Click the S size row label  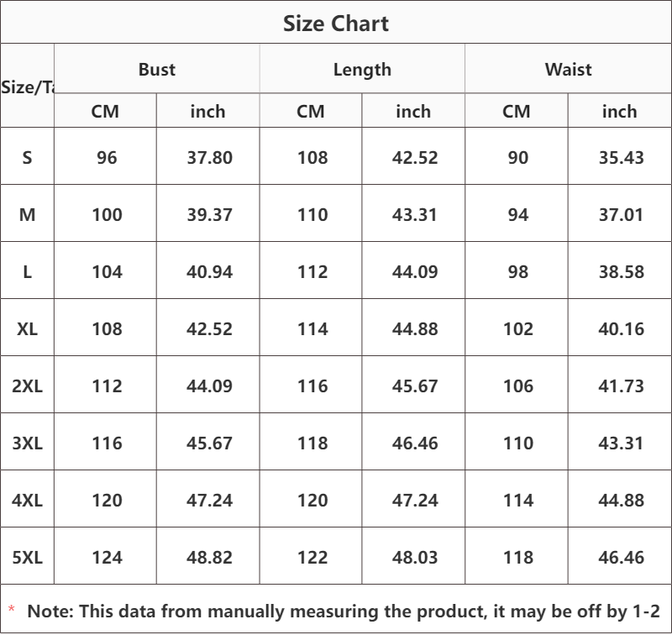tap(27, 157)
